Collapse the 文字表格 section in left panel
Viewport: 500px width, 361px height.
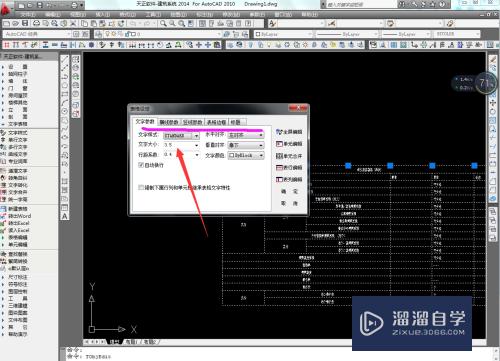pyautogui.click(x=3, y=124)
